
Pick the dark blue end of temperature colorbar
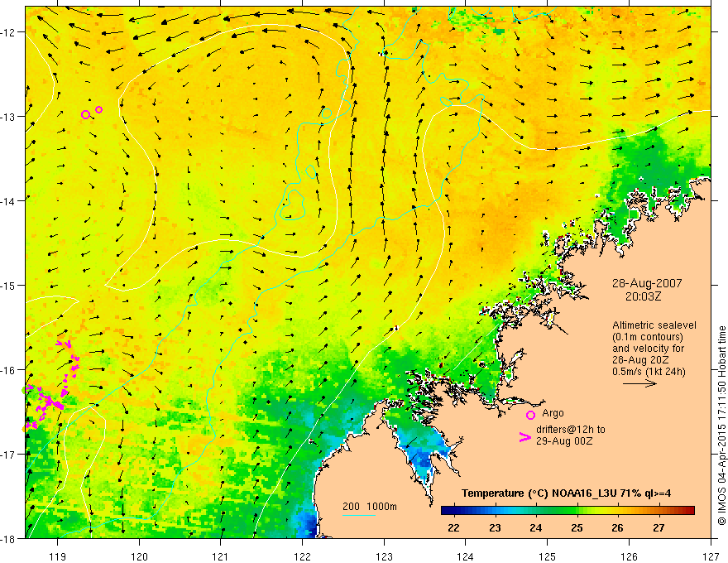click(x=447, y=511)
